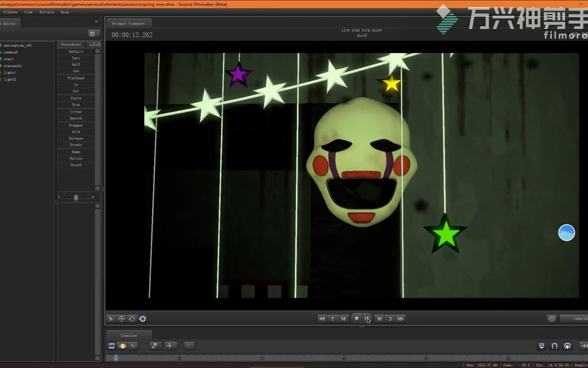The height and width of the screenshot is (368, 588).
Task: Open the Primary Viewport tab
Action: point(128,24)
